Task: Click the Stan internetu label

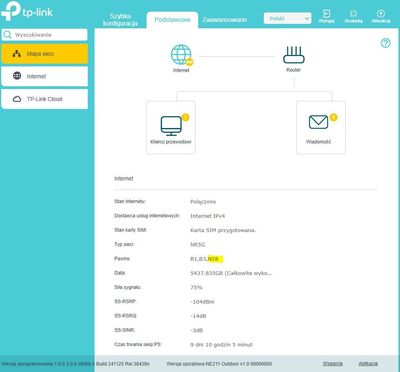Action: coord(130,201)
